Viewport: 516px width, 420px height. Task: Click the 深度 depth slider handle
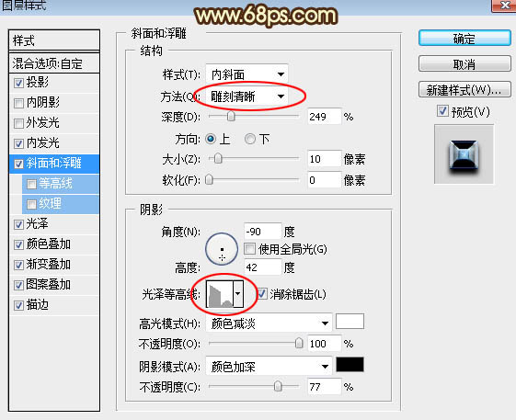(x=231, y=116)
